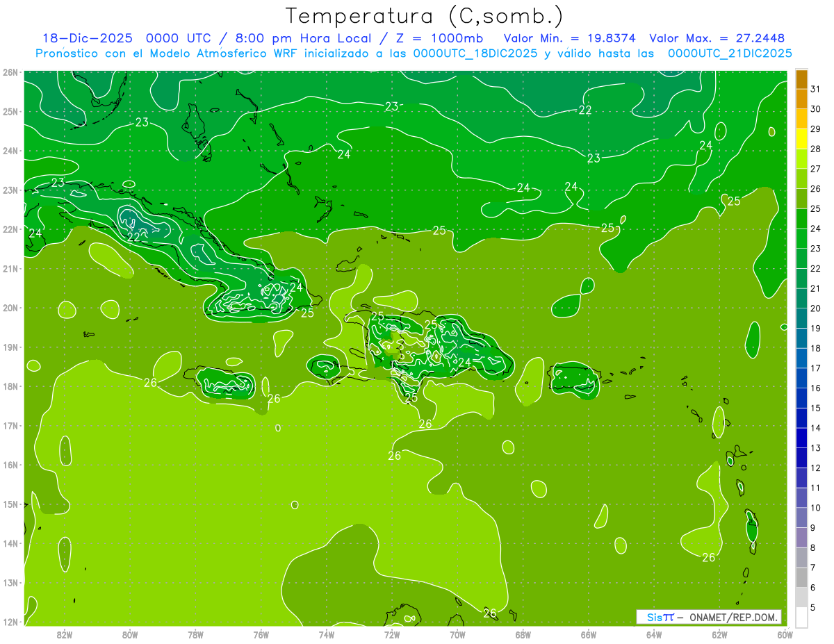
Task: Click the "14N" latitude axis label
Action: coord(10,543)
